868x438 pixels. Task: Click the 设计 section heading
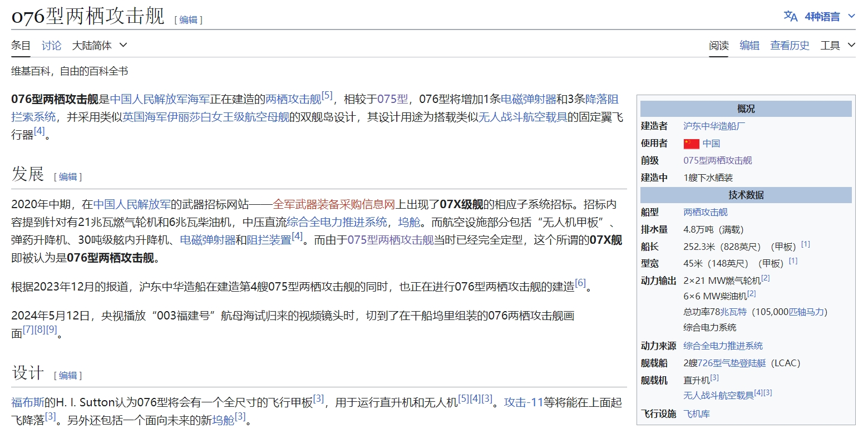(28, 373)
